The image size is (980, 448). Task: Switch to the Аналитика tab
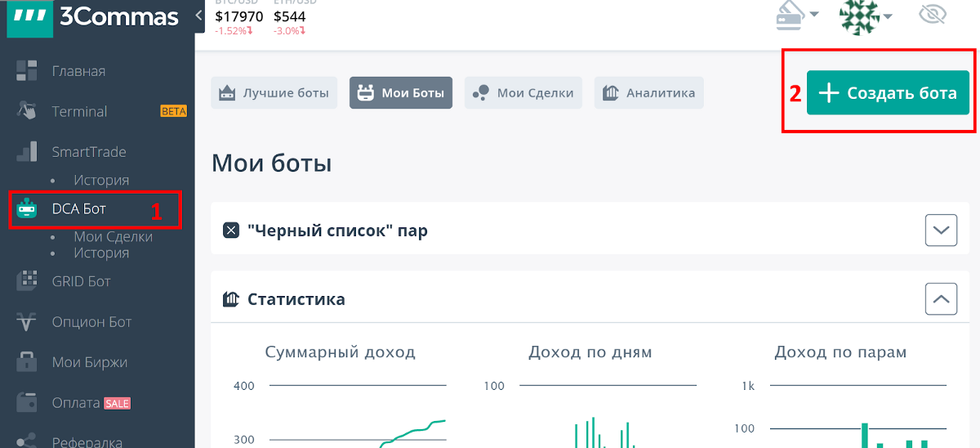click(649, 93)
